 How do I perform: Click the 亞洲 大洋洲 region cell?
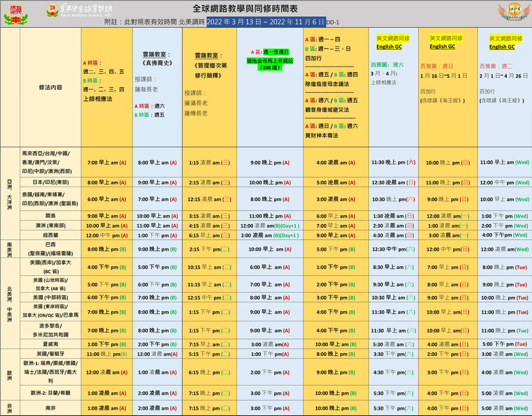point(10,194)
